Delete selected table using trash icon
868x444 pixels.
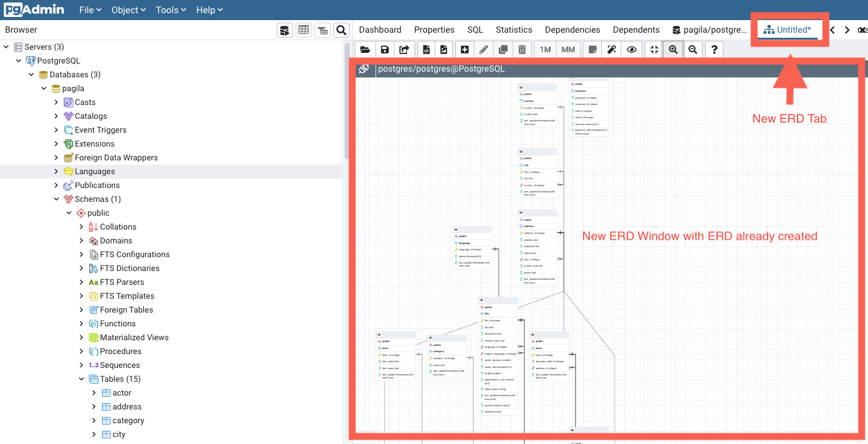point(523,49)
